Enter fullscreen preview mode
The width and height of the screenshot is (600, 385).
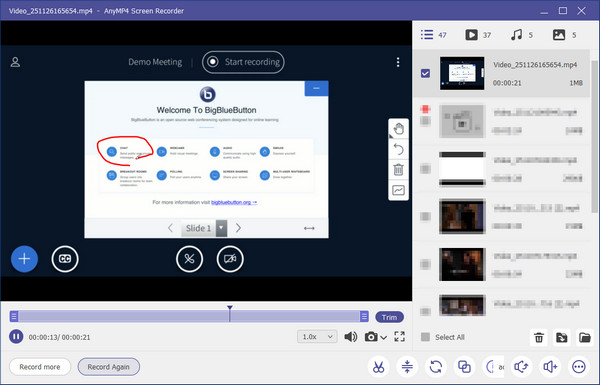[399, 336]
